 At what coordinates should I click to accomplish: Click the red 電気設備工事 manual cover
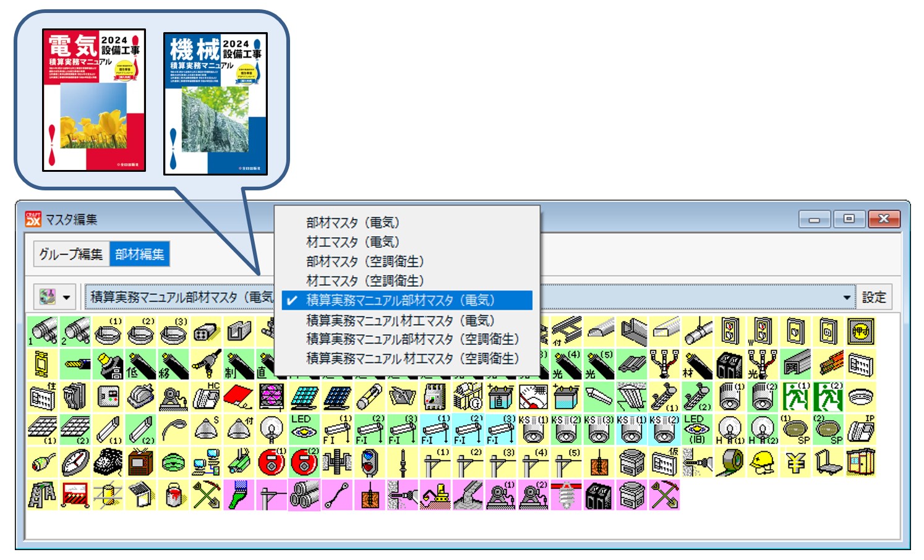click(94, 100)
